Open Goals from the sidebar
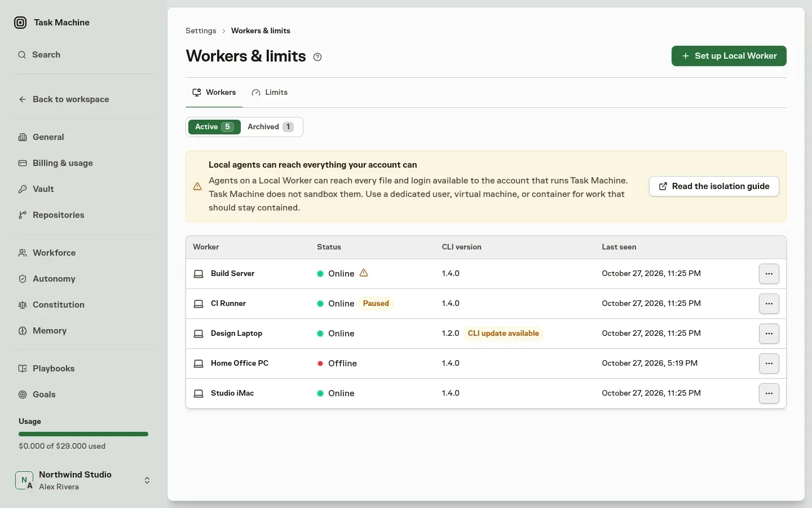The width and height of the screenshot is (812, 508). [x=83, y=395]
